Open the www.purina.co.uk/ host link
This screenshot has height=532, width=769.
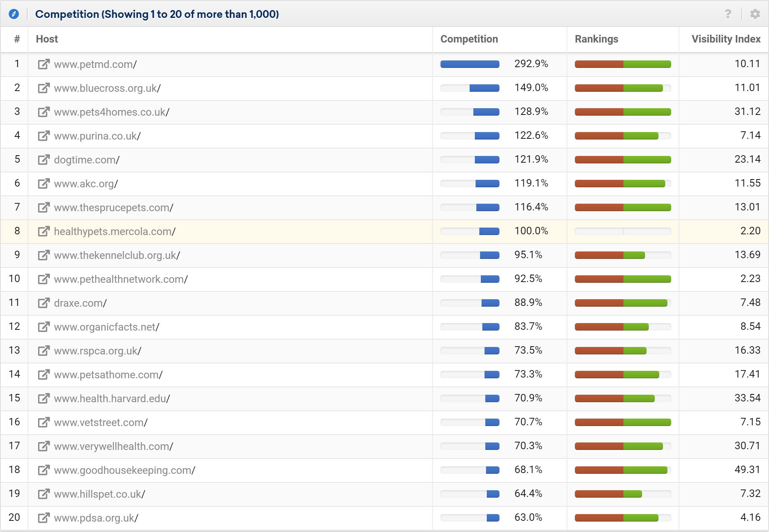click(97, 136)
